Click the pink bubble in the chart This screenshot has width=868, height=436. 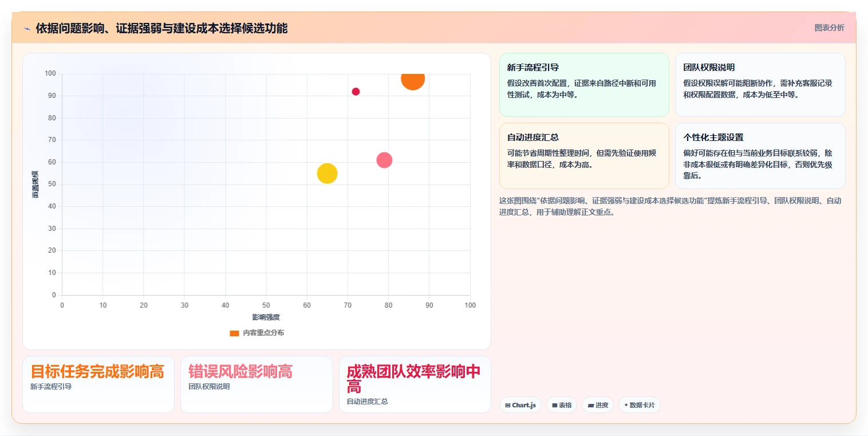pos(384,160)
